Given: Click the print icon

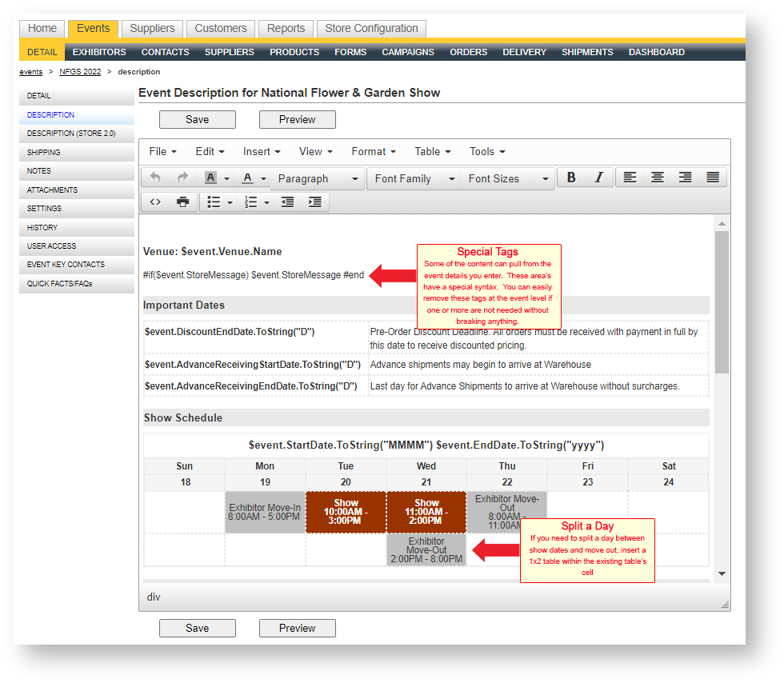Looking at the screenshot, I should (182, 202).
